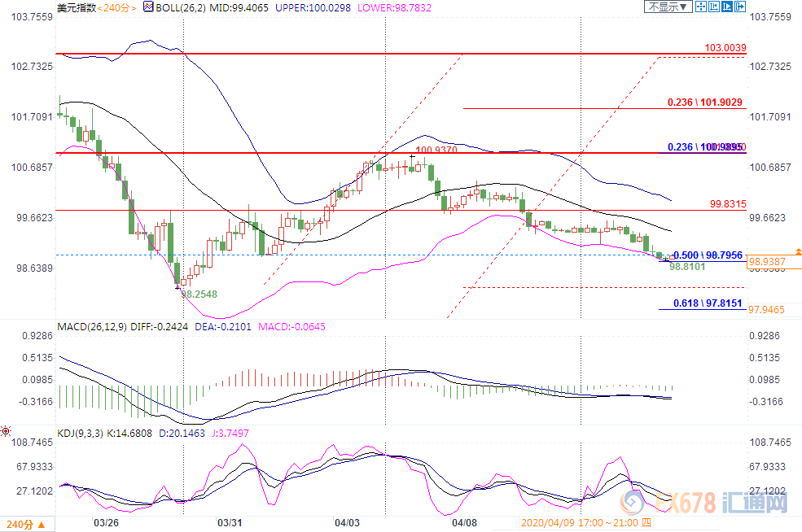The width and height of the screenshot is (802, 532).
Task: Select the 0.618 \ 97.8151 Fibonacci label
Action: tap(704, 303)
